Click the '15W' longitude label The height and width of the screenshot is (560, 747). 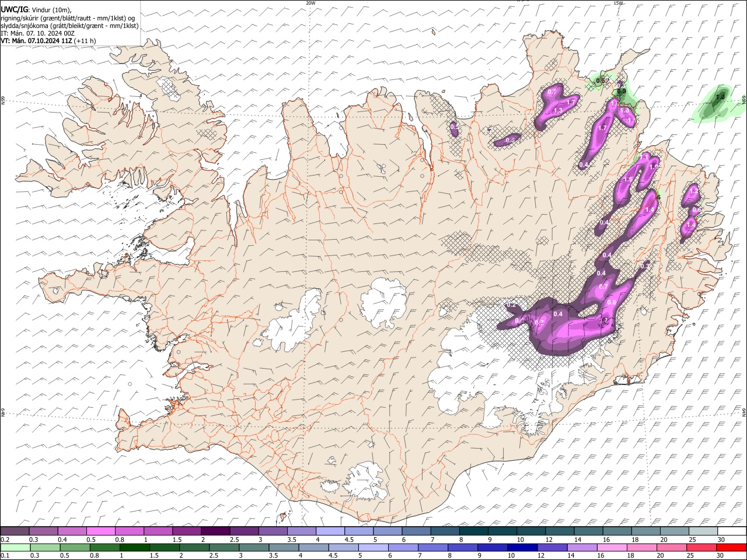618,3
